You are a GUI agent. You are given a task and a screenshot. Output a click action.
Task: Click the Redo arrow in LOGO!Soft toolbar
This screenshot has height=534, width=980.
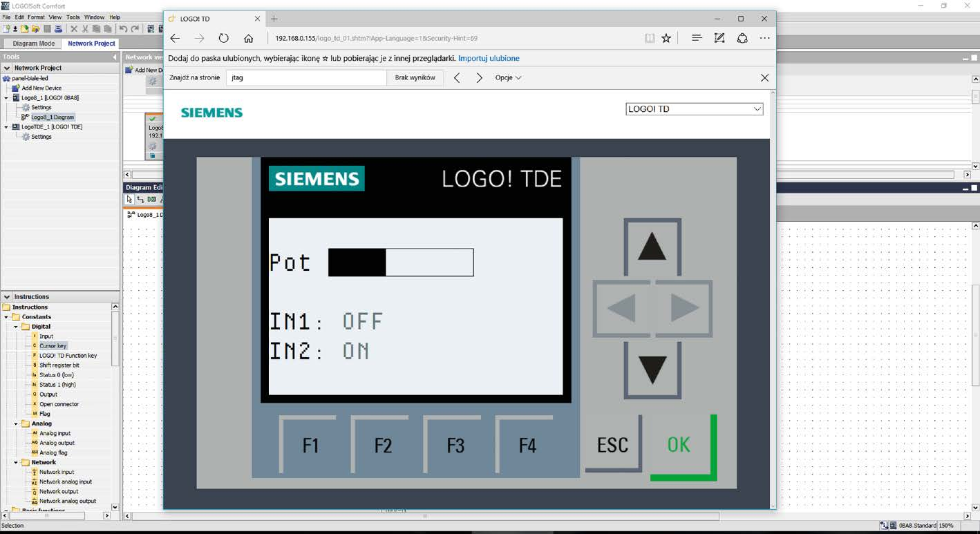click(134, 28)
